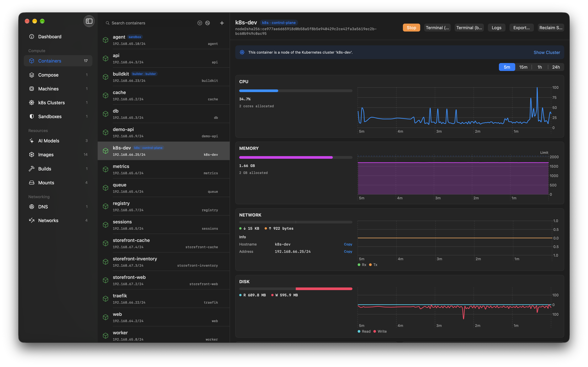The height and width of the screenshot is (367, 588).
Task: Open k8s Clusters section
Action: click(58, 103)
